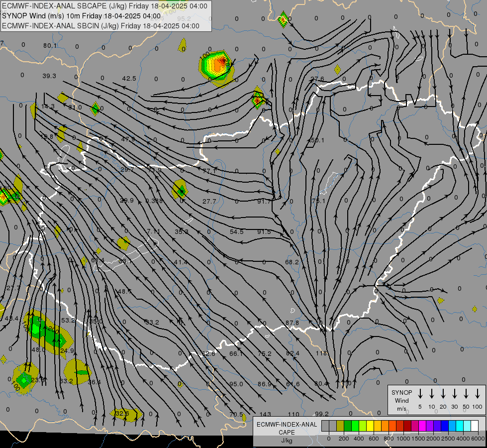Click the SBCIN title line in header
Screen dimensions: 487x448
tap(100, 26)
